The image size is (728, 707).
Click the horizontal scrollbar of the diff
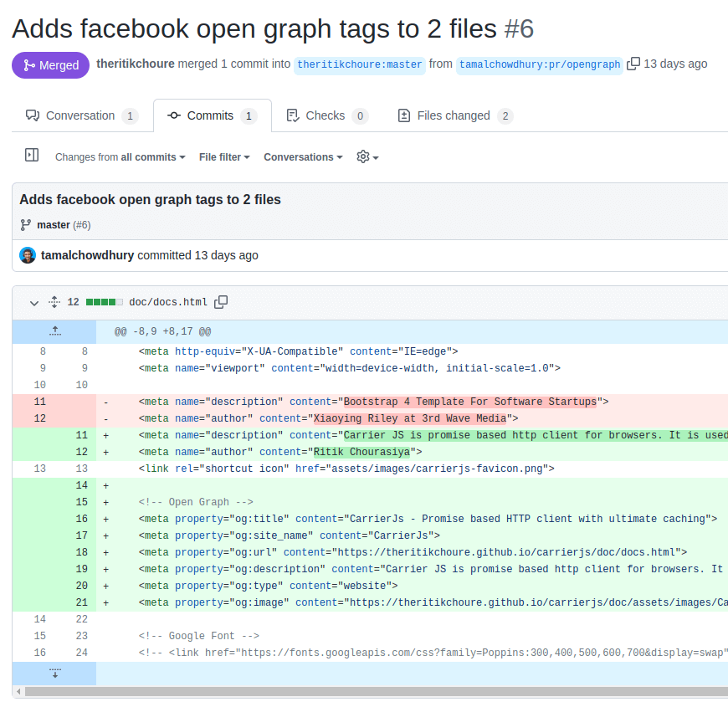point(376,692)
